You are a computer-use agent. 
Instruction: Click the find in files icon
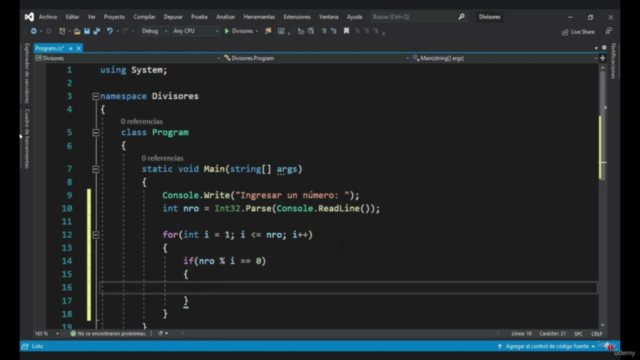[x=268, y=31]
